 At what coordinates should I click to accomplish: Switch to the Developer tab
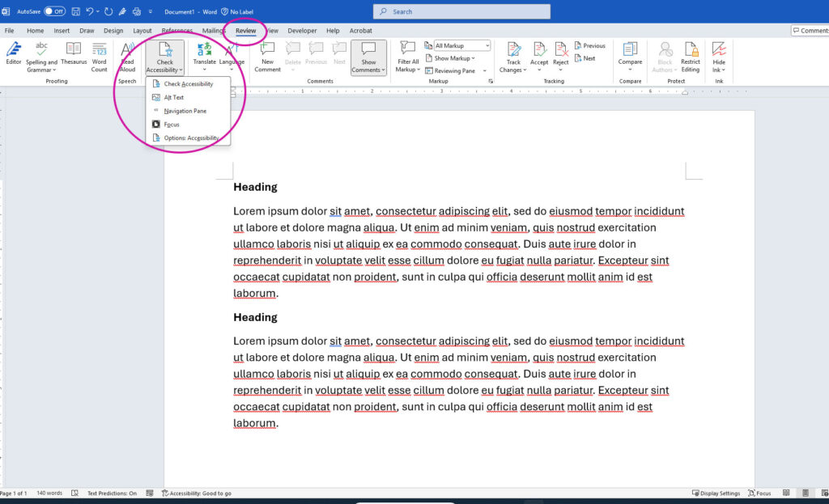click(302, 31)
